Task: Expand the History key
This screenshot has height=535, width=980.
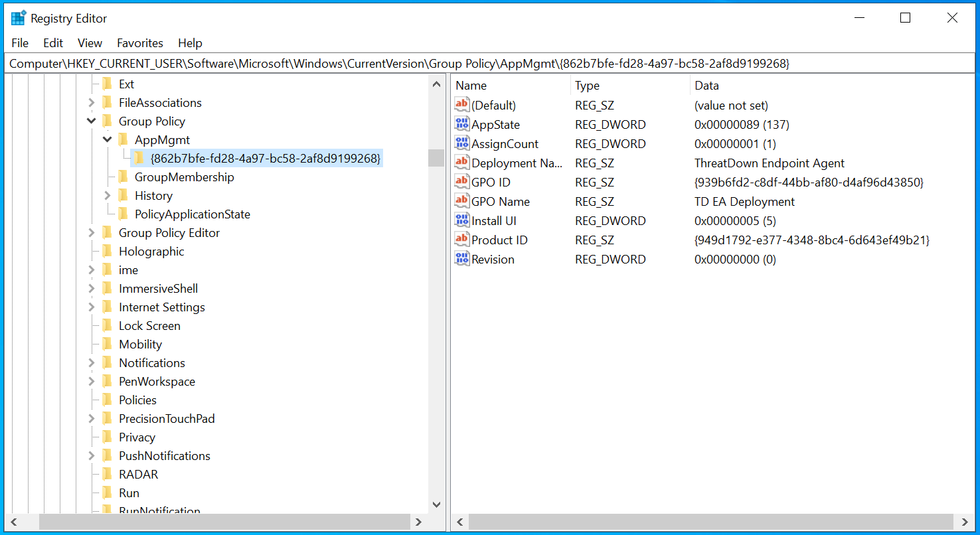Action: tap(108, 195)
